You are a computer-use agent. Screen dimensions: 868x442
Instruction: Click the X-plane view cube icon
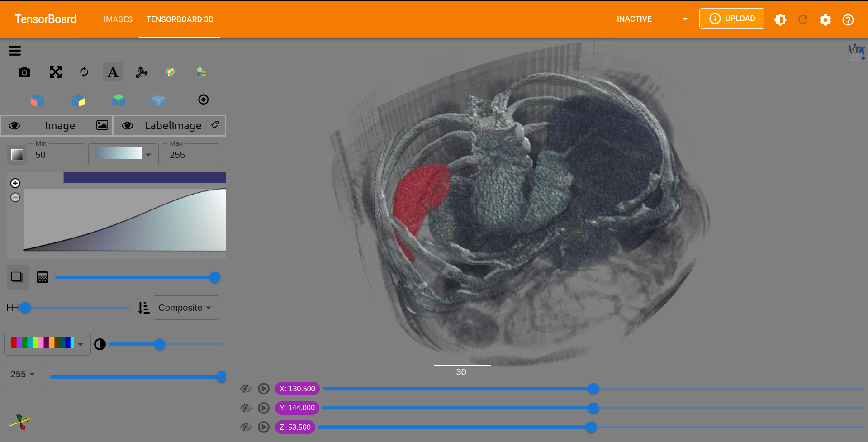[x=38, y=100]
